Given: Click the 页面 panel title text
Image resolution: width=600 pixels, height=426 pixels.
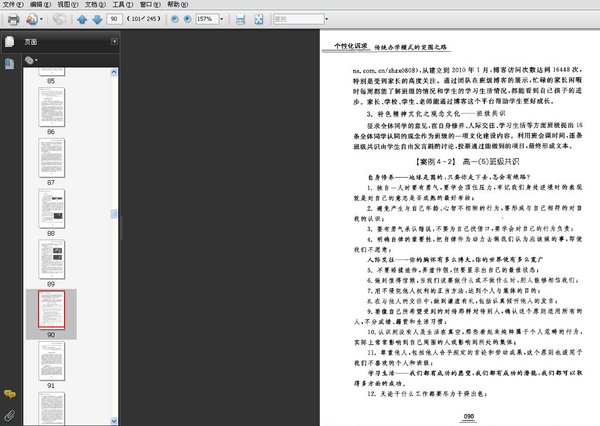Looking at the screenshot, I should (x=31, y=42).
